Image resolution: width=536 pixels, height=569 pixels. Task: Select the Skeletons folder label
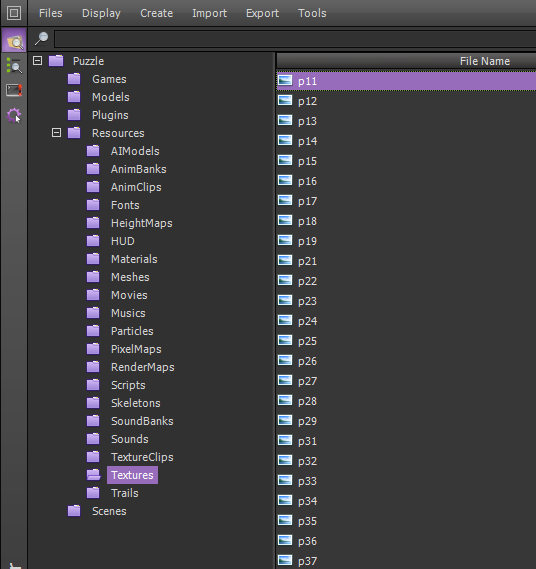point(136,403)
